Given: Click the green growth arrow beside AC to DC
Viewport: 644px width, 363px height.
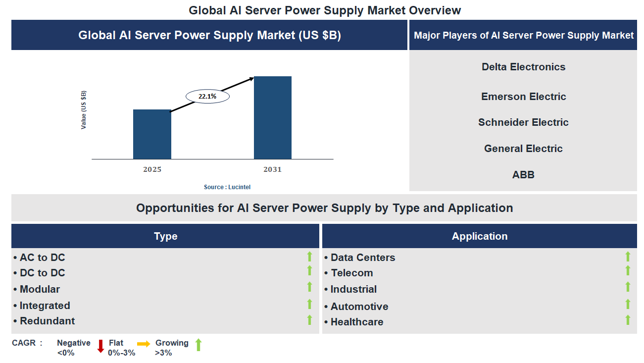Looking at the screenshot, I should [309, 257].
